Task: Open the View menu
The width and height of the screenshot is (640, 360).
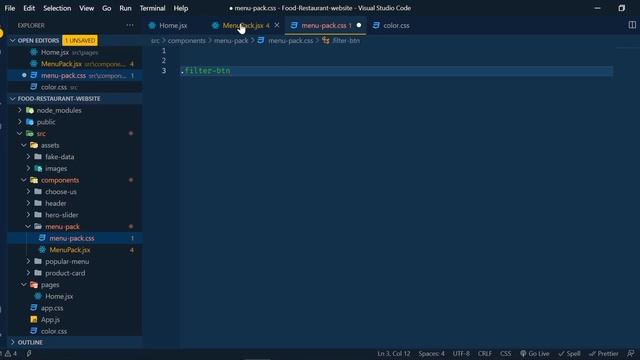Action: 87,8
